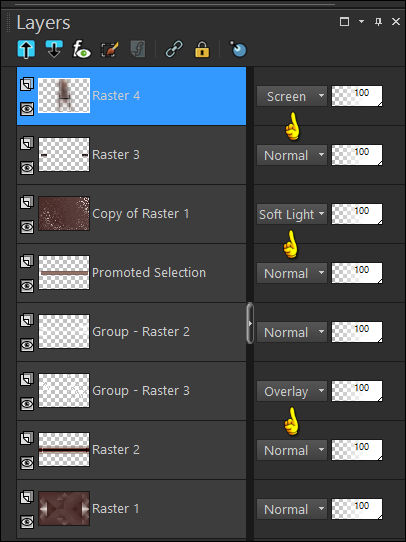
Task: Open Overlay blend mode dropdown for Group - Raster 3
Action: tap(292, 391)
